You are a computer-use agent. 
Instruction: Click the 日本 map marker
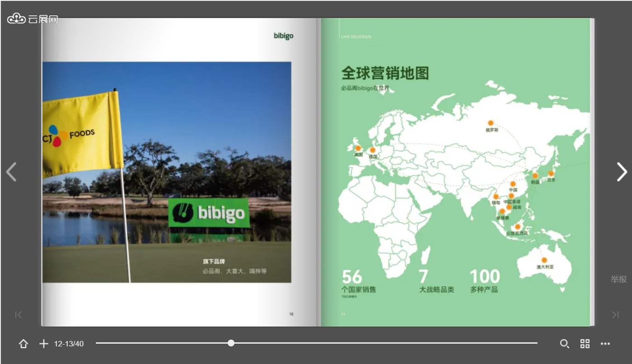[x=551, y=173]
